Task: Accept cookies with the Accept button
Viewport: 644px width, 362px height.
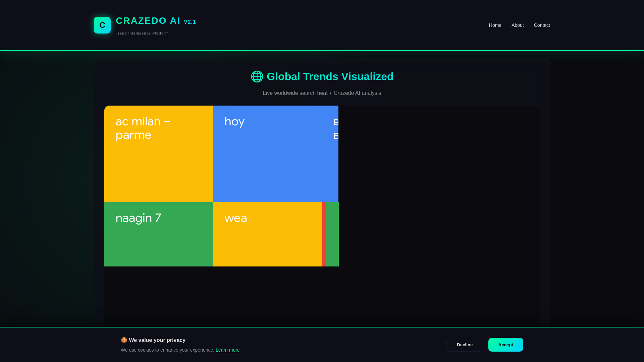Action: click(505, 345)
